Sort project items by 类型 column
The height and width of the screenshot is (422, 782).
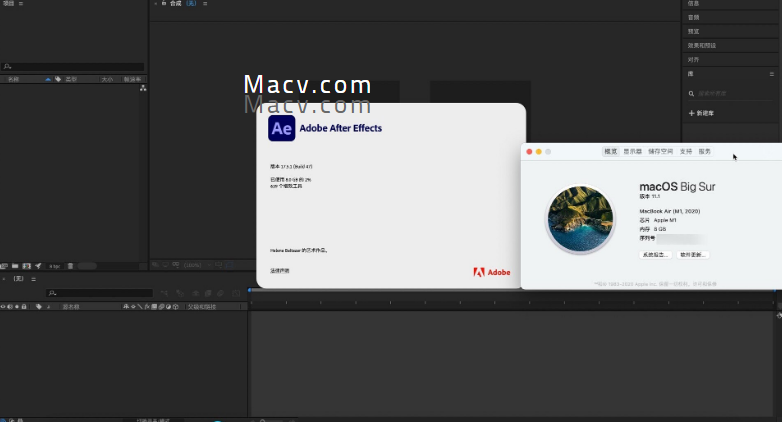71,79
